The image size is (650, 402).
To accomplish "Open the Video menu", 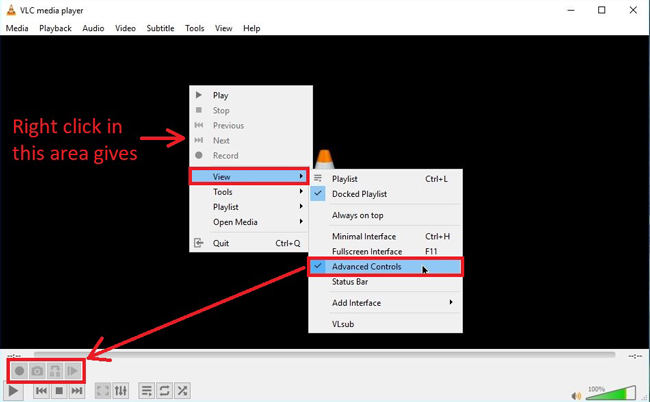I will point(125,28).
